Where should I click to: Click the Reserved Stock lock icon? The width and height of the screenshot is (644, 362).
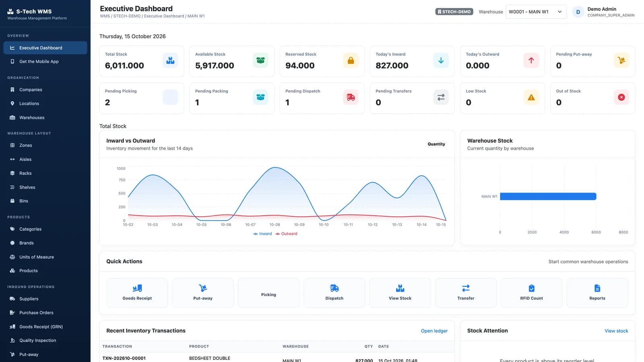pyautogui.click(x=351, y=60)
